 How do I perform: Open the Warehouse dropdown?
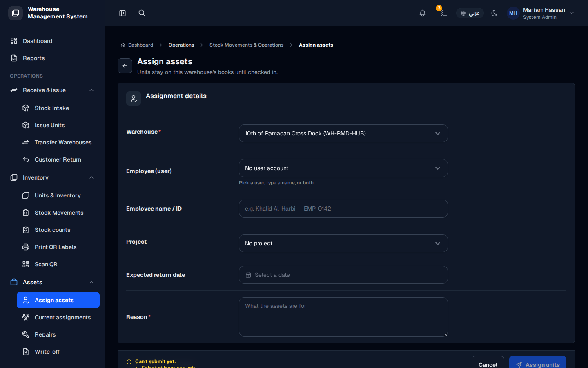(x=343, y=133)
